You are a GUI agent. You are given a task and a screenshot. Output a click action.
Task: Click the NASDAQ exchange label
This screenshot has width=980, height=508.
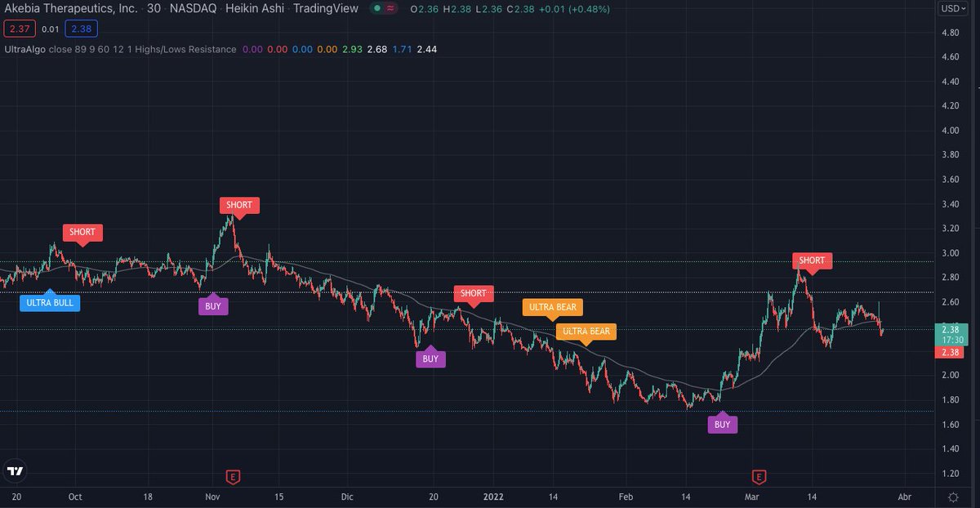(192, 9)
